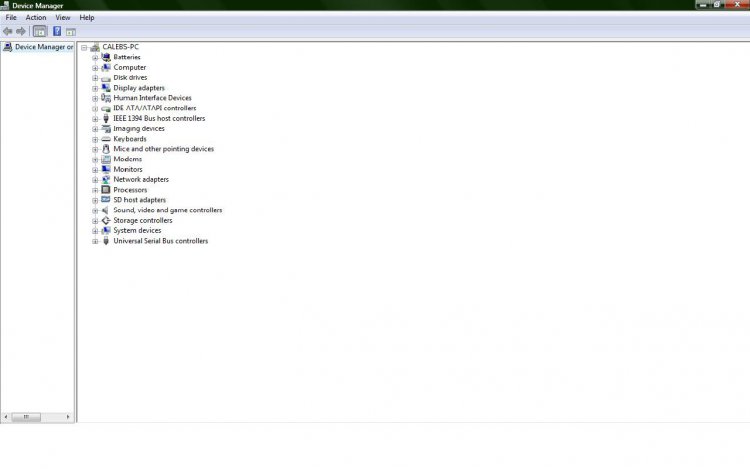Collapse the CALEBS-PC root node
750x469 pixels.
84,47
